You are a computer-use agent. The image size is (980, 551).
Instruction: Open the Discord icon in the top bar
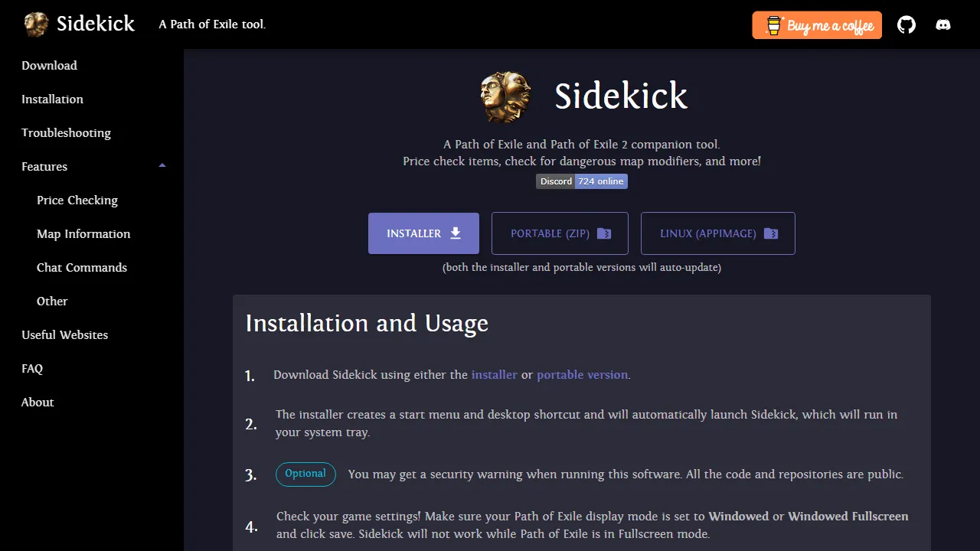point(943,24)
